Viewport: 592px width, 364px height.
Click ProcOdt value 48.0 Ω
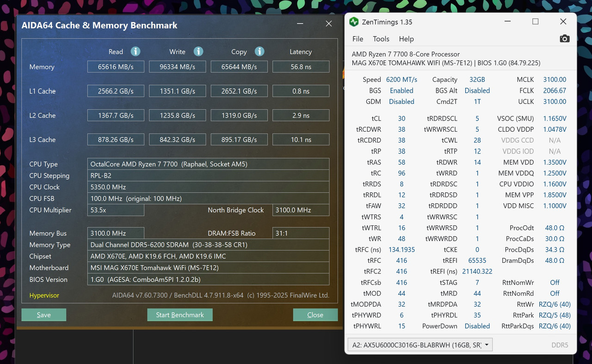555,228
